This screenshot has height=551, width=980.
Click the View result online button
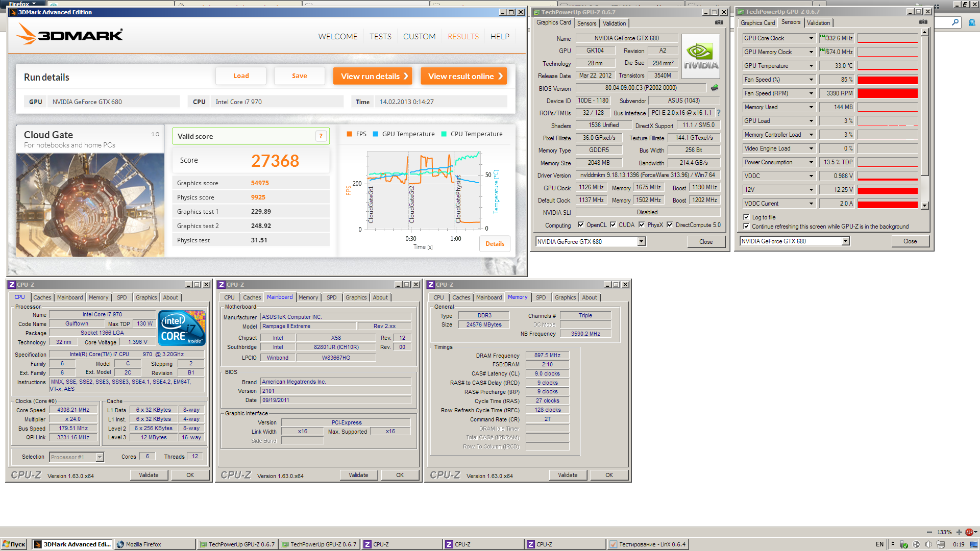coord(463,76)
